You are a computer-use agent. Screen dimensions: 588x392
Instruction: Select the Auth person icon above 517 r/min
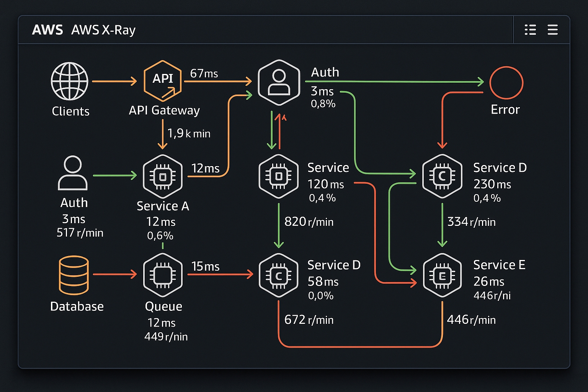(73, 173)
